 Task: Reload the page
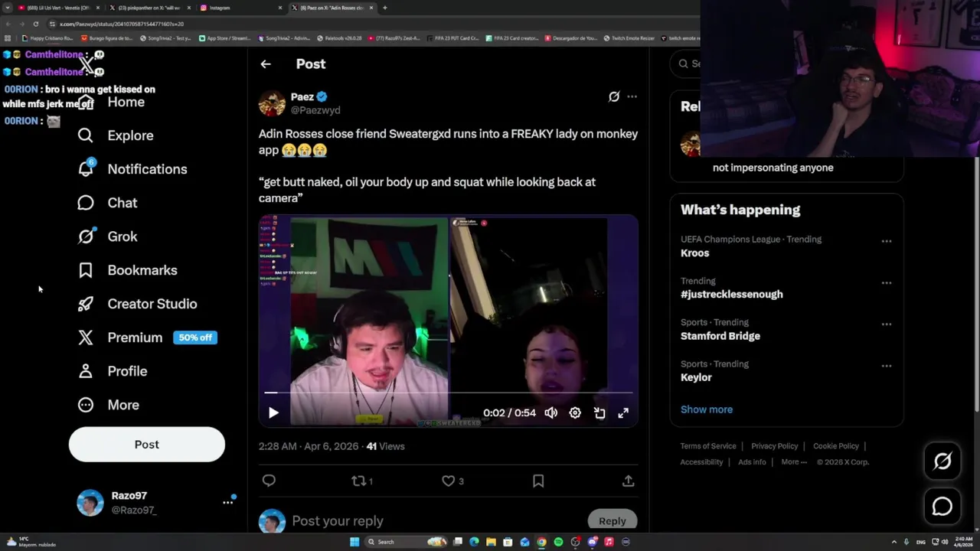point(35,24)
